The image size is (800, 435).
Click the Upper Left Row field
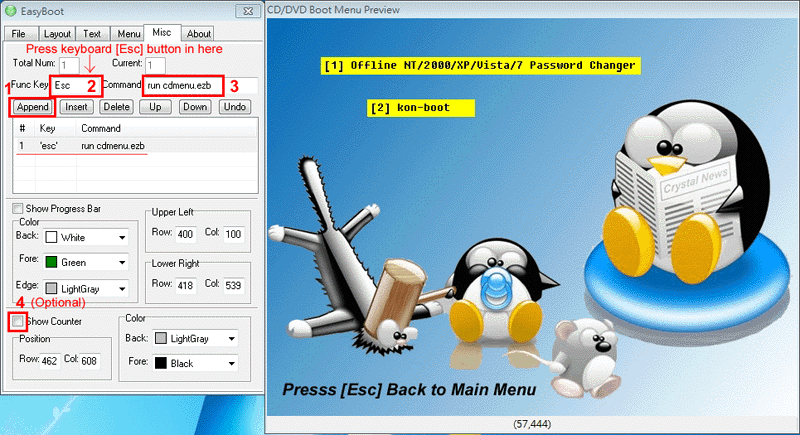point(185,234)
